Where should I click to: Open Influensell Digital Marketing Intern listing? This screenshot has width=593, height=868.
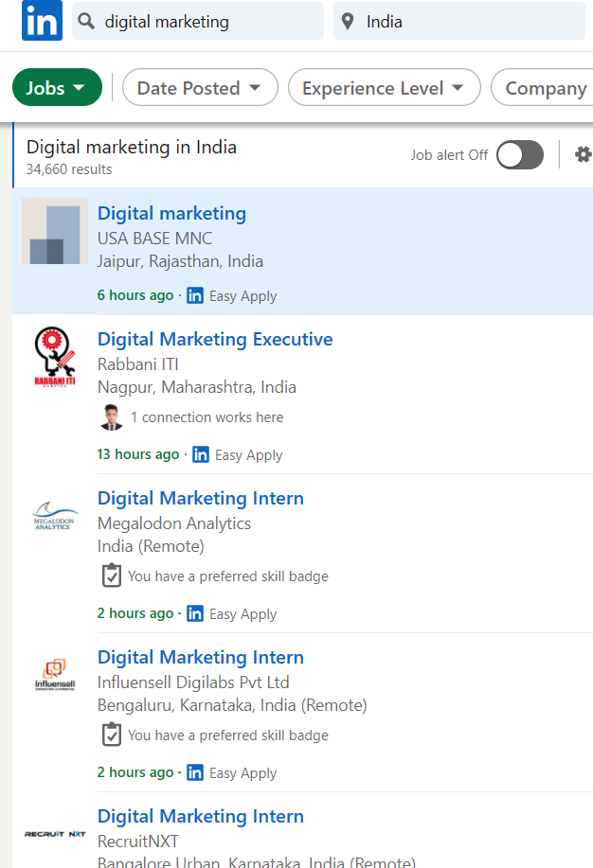(x=201, y=657)
